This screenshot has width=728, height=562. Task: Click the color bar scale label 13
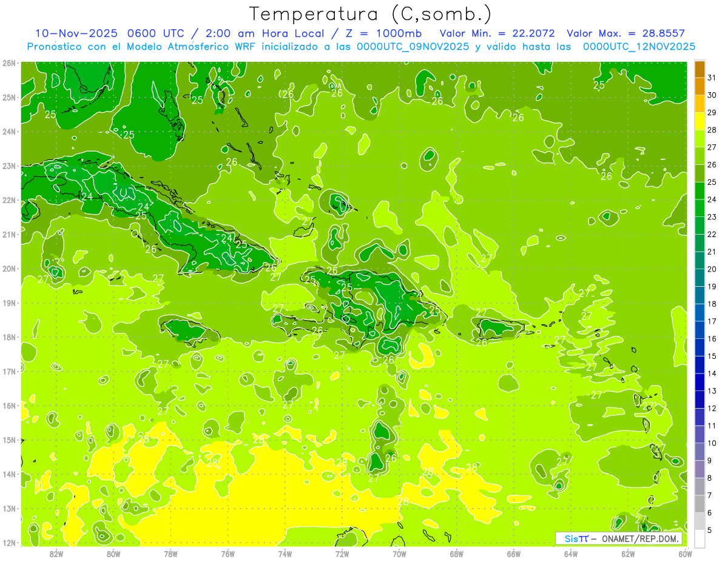712,391
